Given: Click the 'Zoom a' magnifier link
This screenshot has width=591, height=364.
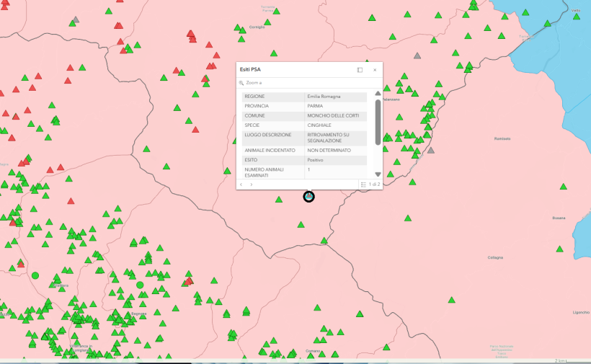Looking at the screenshot, I should pyautogui.click(x=251, y=83).
